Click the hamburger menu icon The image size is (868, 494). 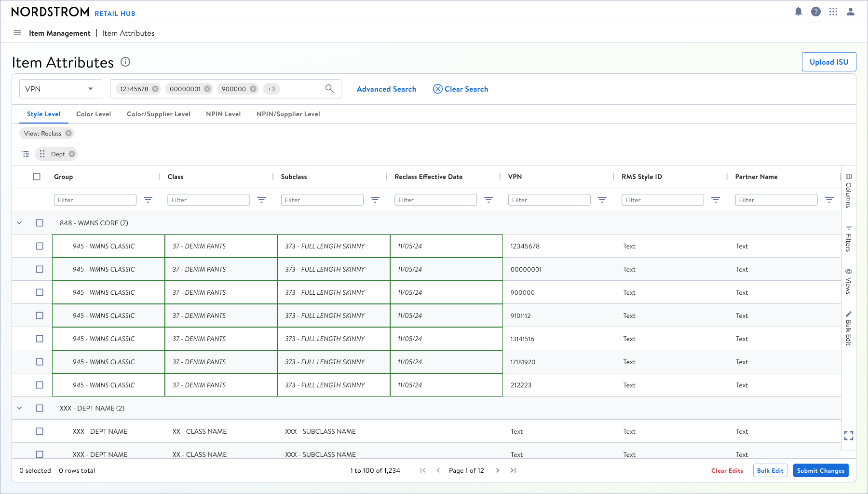click(x=17, y=33)
